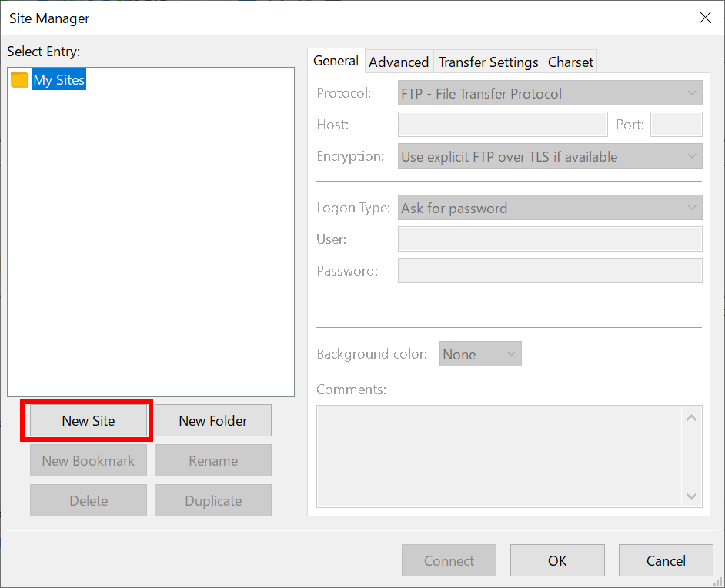Focus the Host input field

503,125
